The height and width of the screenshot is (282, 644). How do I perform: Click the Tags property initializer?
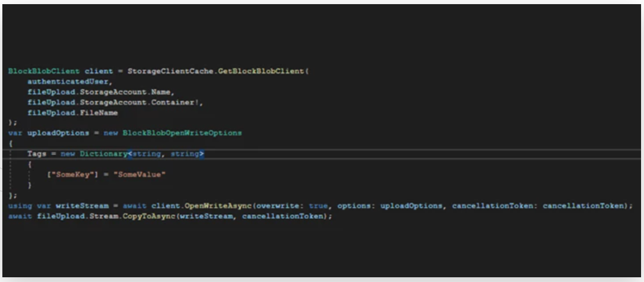coord(37,154)
